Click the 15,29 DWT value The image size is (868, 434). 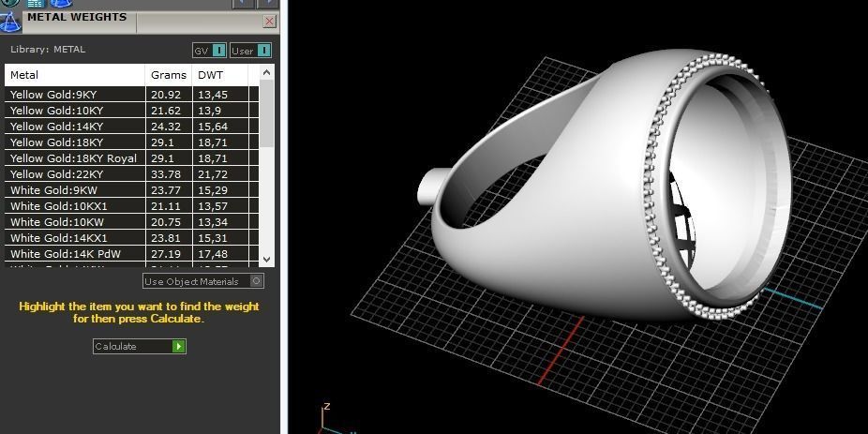tap(213, 190)
